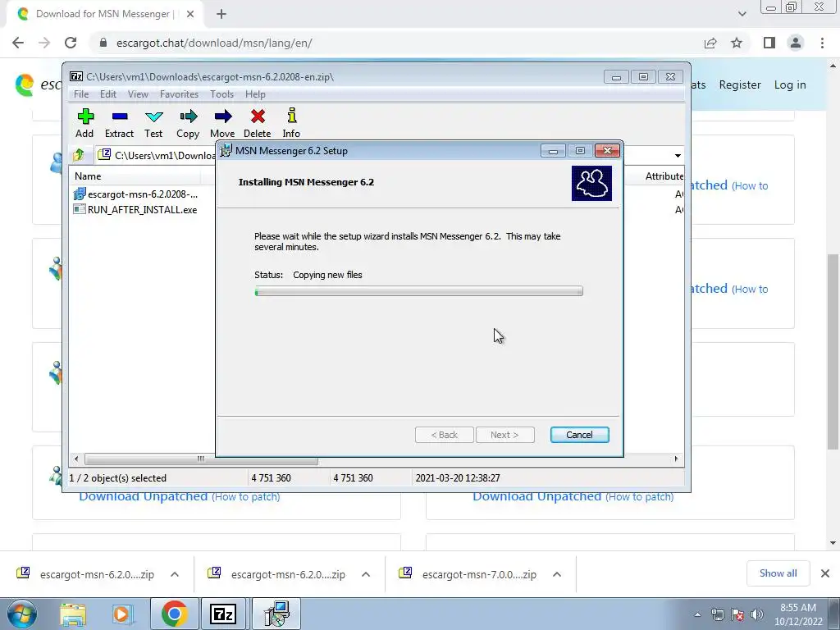Expand options for second escargot-msn-6.2.0 download
Image resolution: width=840 pixels, height=630 pixels.
click(x=366, y=574)
